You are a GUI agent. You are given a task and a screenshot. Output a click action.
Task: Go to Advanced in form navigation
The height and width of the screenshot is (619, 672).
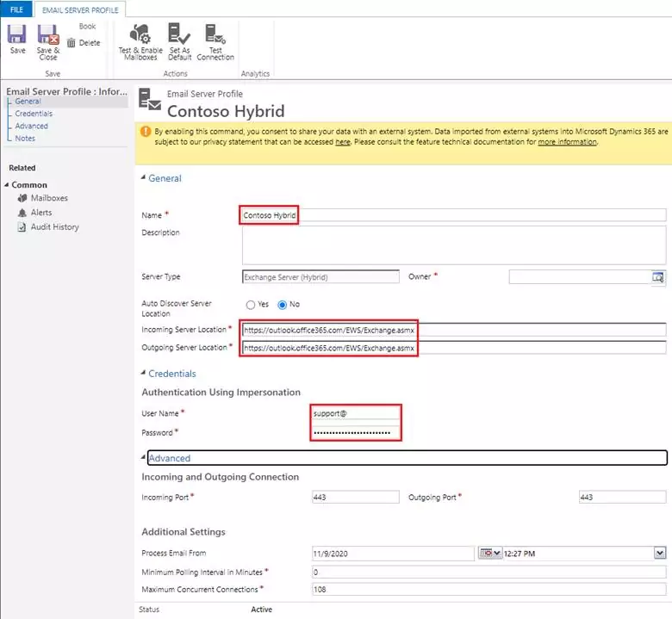[x=31, y=126]
